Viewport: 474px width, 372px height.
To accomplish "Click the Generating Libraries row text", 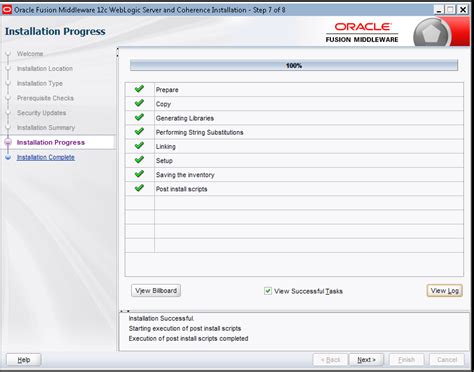I will click(x=185, y=118).
